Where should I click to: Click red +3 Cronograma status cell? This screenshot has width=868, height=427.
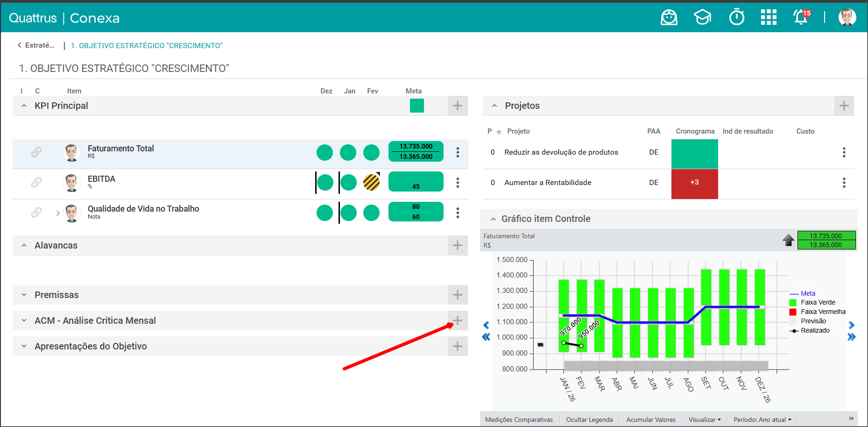[694, 183]
